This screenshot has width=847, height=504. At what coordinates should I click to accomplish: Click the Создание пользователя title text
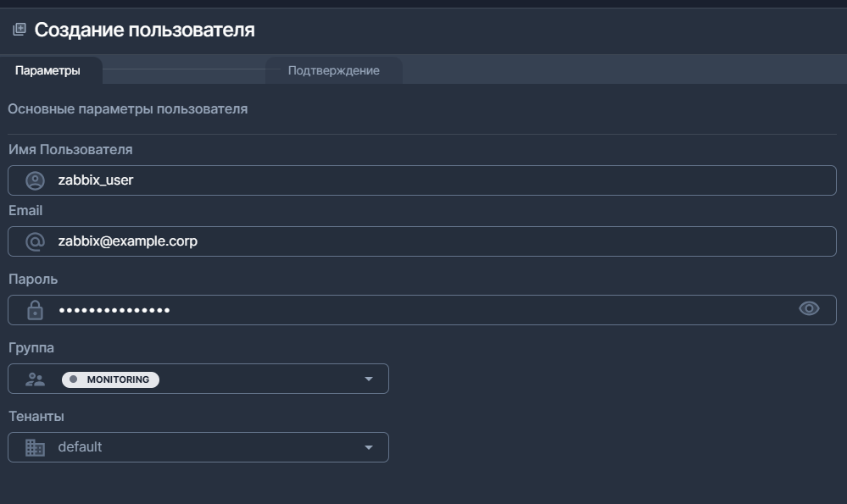tap(144, 30)
